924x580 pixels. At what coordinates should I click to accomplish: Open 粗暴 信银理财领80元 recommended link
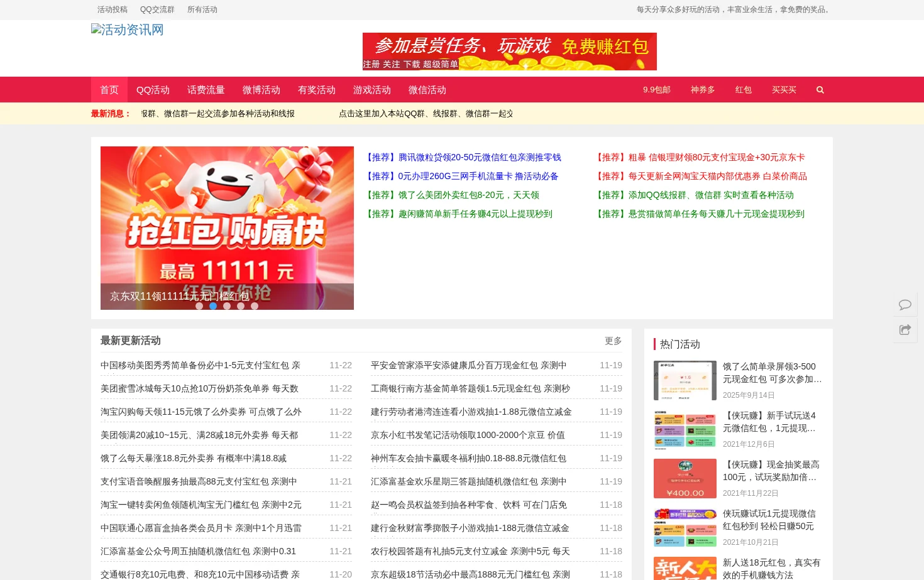click(699, 157)
